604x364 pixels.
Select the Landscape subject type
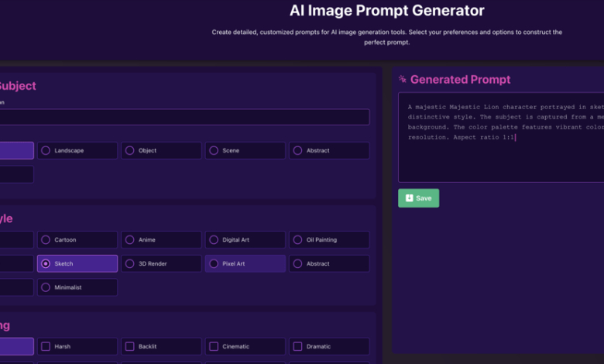click(77, 150)
